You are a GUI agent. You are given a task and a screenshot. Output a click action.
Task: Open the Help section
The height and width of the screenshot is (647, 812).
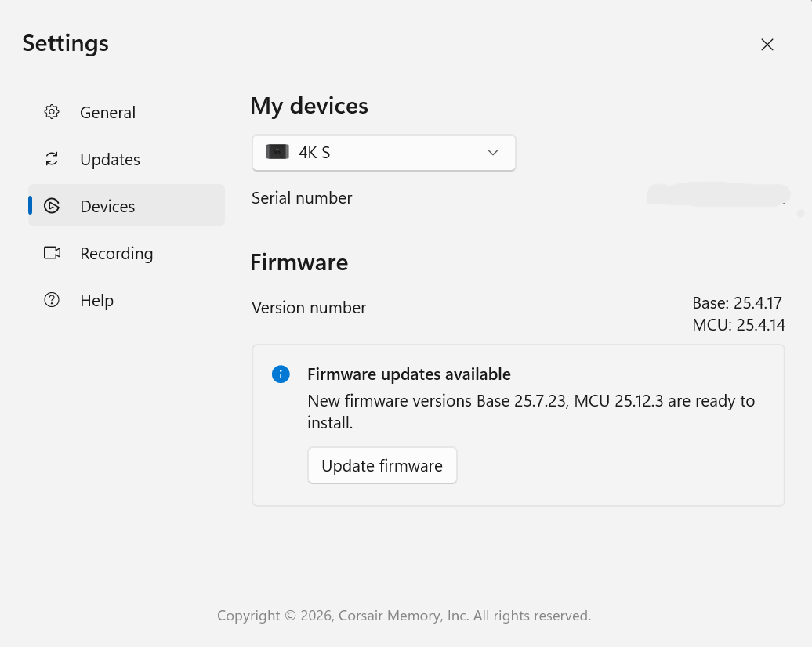[x=96, y=300]
